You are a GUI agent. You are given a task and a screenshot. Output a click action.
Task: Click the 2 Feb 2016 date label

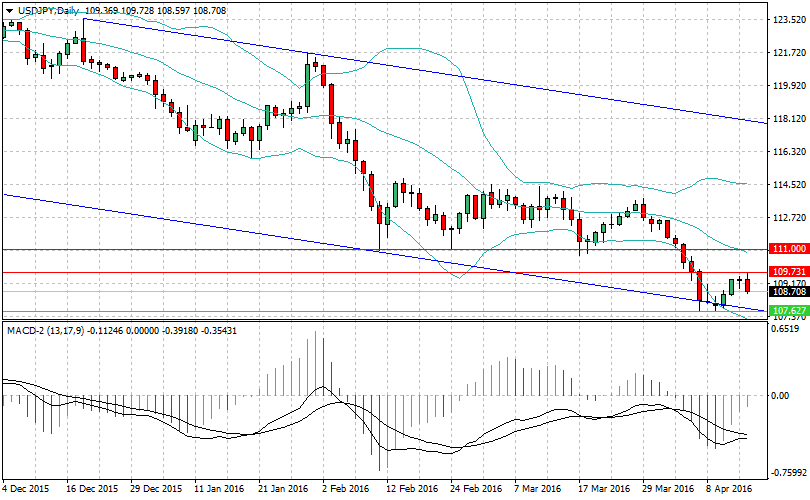[x=345, y=489]
